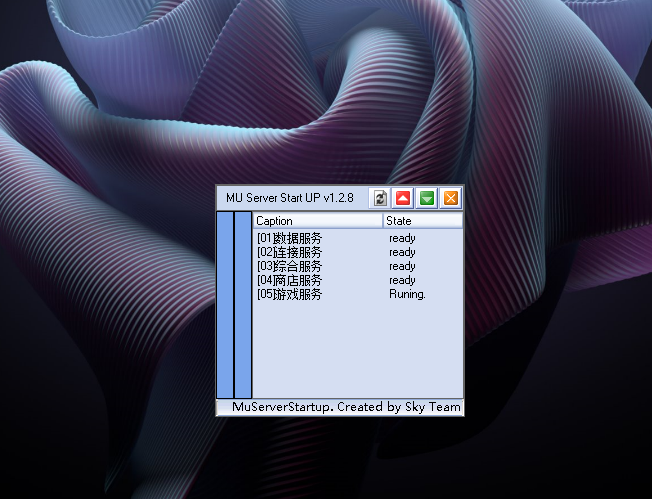Select the [02]连接服务 caption entry
652x499 pixels.
(289, 252)
